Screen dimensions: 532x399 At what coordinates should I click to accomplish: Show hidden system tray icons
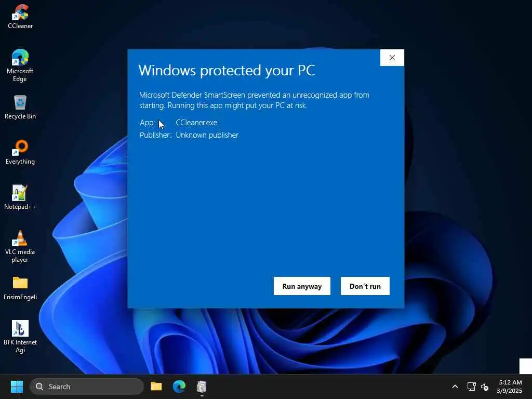pyautogui.click(x=455, y=387)
